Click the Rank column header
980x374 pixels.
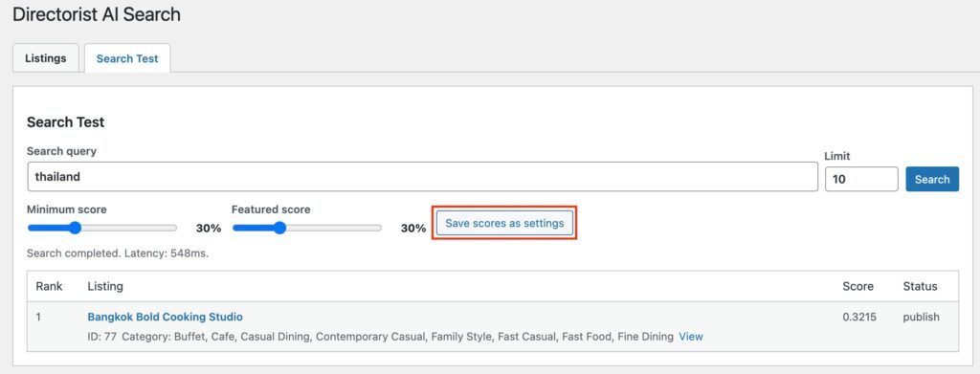click(x=50, y=287)
